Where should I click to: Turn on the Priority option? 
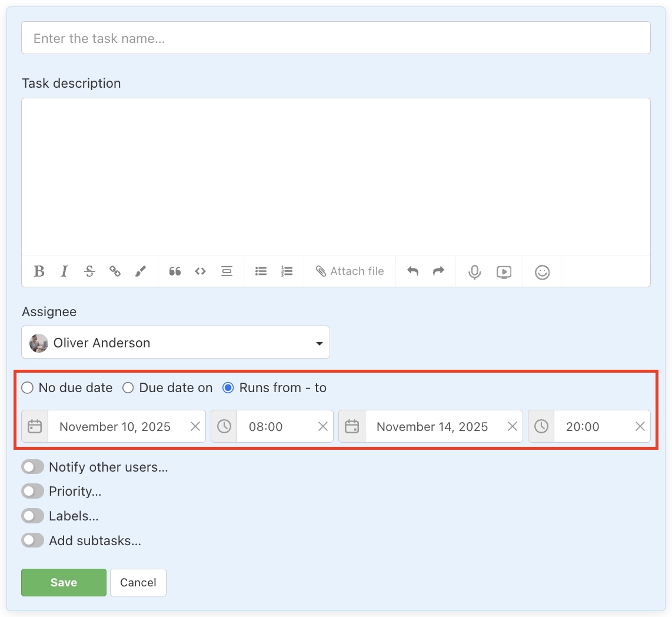click(x=32, y=491)
